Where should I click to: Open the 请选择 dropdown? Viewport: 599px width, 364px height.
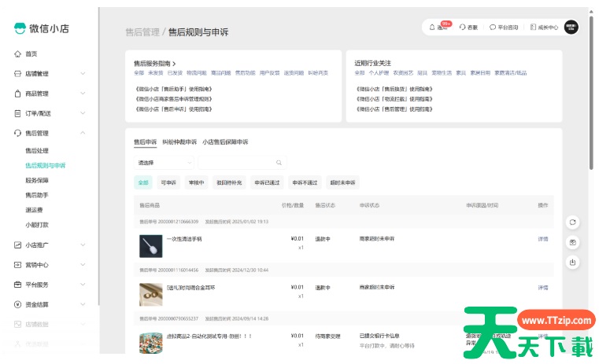pyautogui.click(x=164, y=163)
